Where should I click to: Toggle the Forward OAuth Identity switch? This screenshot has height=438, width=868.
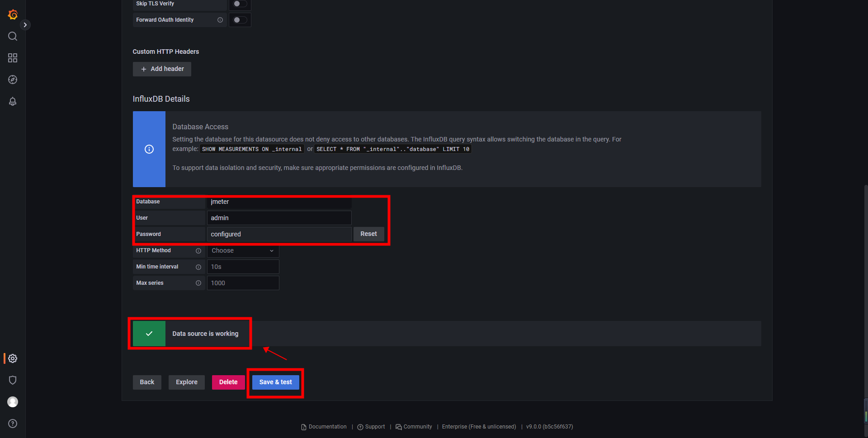(240, 20)
